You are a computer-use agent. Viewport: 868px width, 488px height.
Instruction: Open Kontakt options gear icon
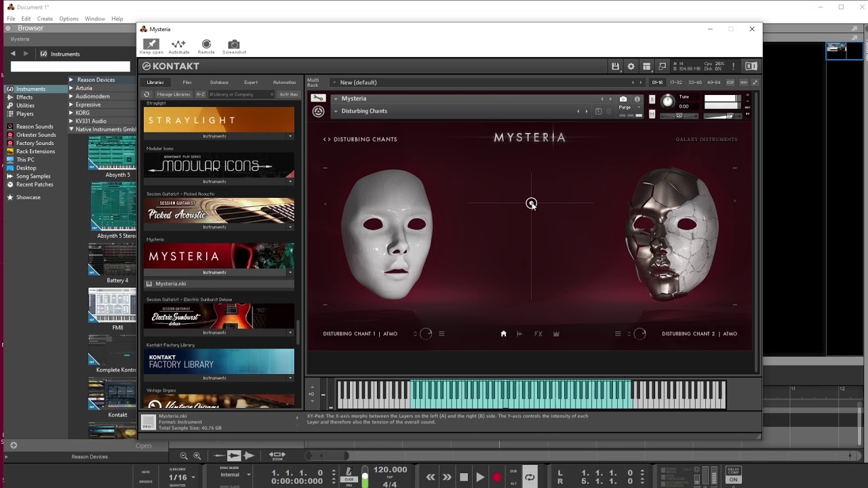631,66
